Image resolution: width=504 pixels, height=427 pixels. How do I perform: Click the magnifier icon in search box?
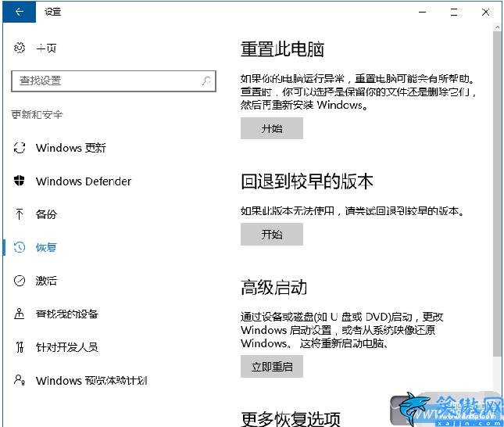click(206, 81)
